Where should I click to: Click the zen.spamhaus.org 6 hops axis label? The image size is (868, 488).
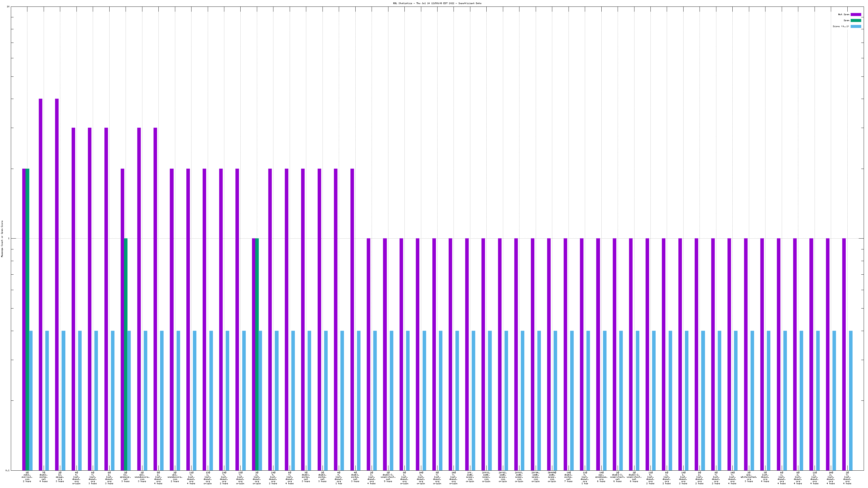click(x=601, y=477)
